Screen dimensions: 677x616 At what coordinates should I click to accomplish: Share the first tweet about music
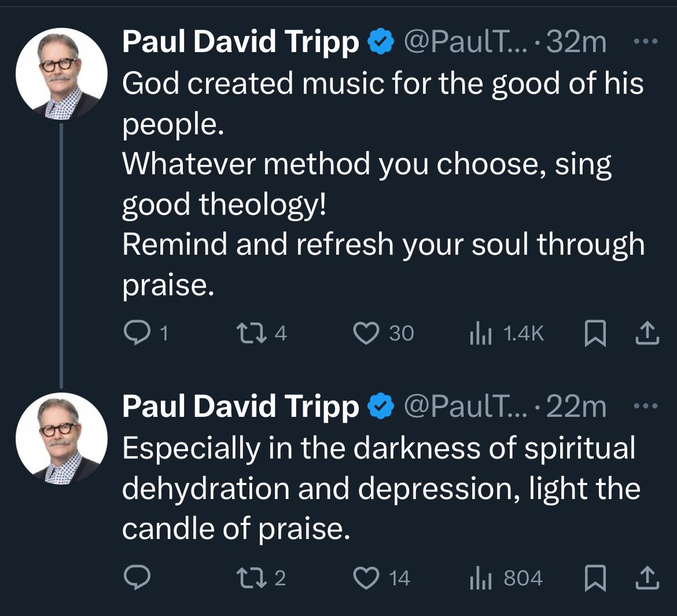click(x=648, y=332)
